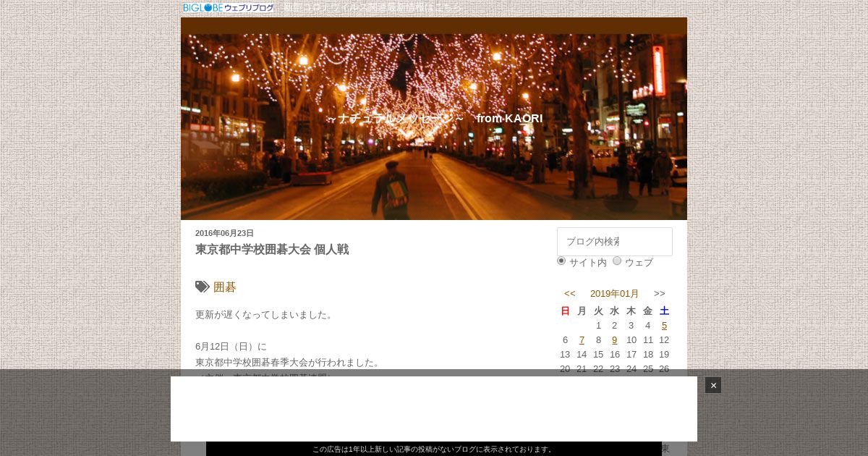Open the BIGLOBE Webryblog logo link

[229, 7]
